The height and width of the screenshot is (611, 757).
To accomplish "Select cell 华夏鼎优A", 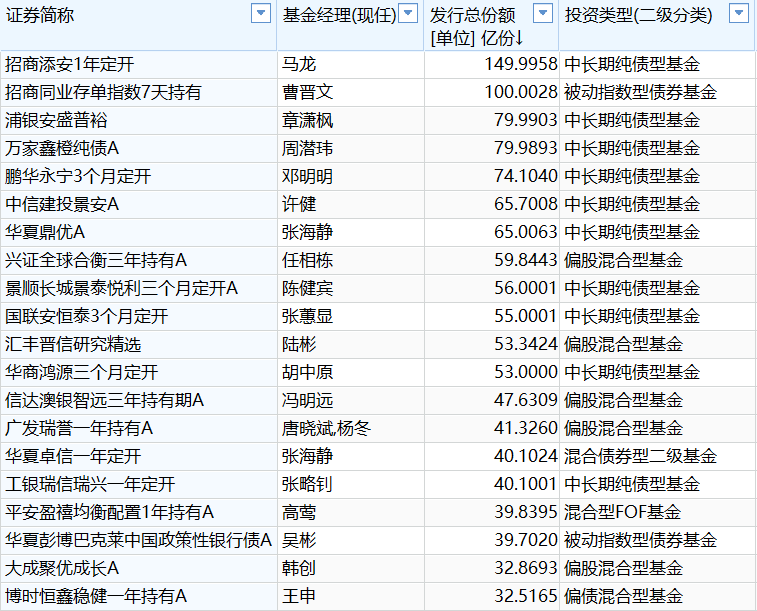I will coord(139,232).
